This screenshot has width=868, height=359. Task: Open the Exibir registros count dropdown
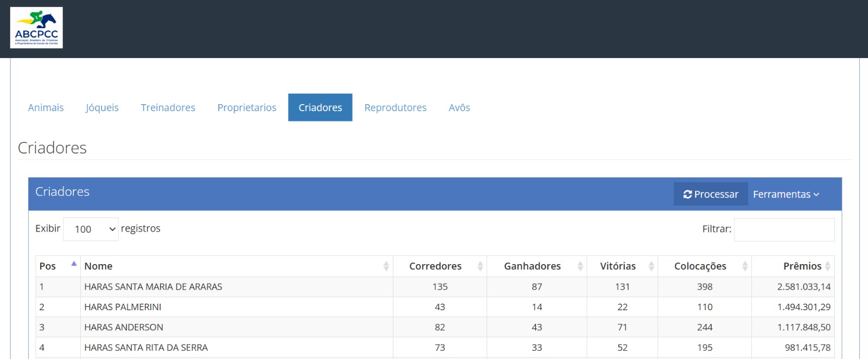(91, 229)
